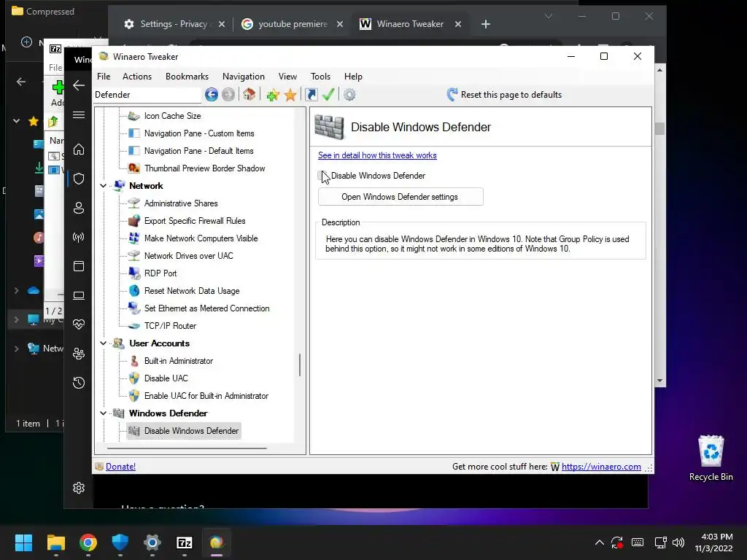This screenshot has width=747, height=560.
Task: Open settings gear in Windows Security sidebar
Action: [79, 488]
